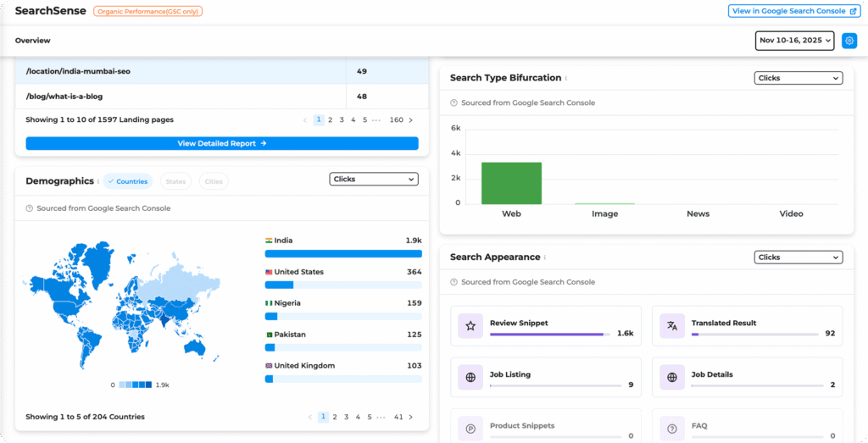Click the Product Snippets icon
This screenshot has width=868, height=443.
(470, 428)
